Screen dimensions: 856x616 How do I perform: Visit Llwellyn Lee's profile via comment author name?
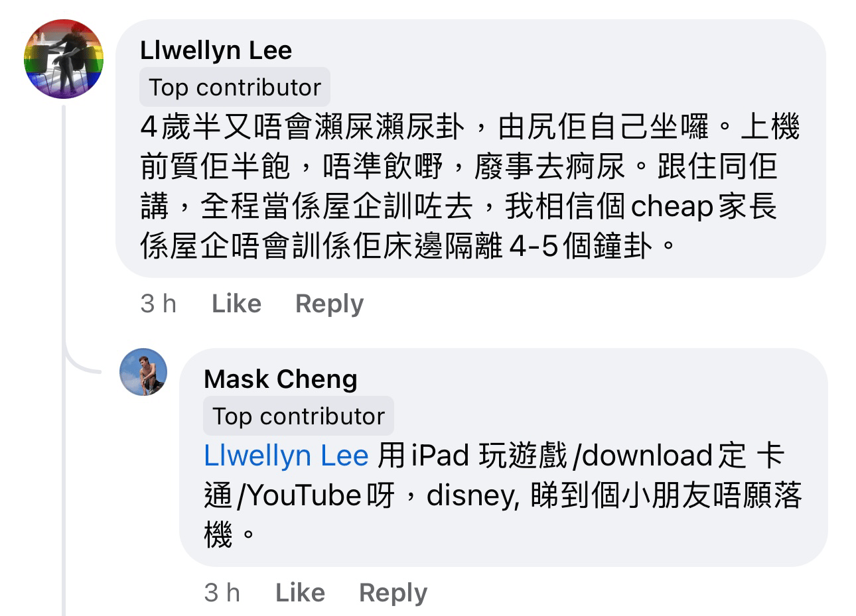pyautogui.click(x=216, y=50)
